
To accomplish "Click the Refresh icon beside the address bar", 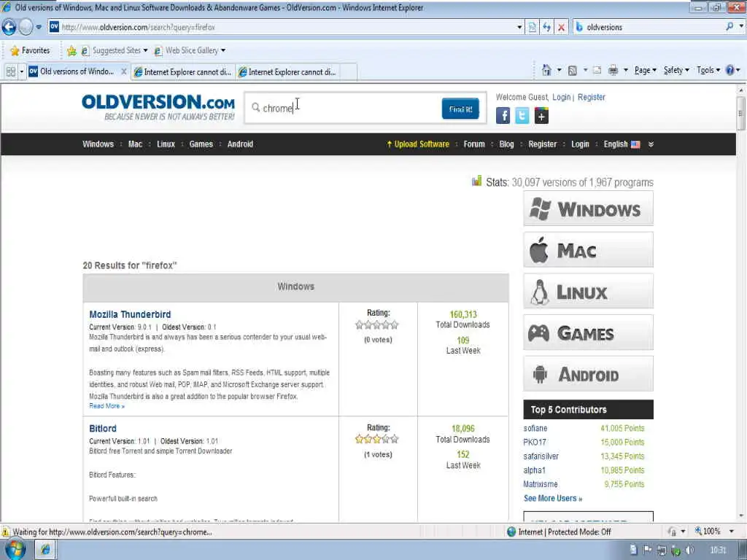I will pyautogui.click(x=547, y=27).
